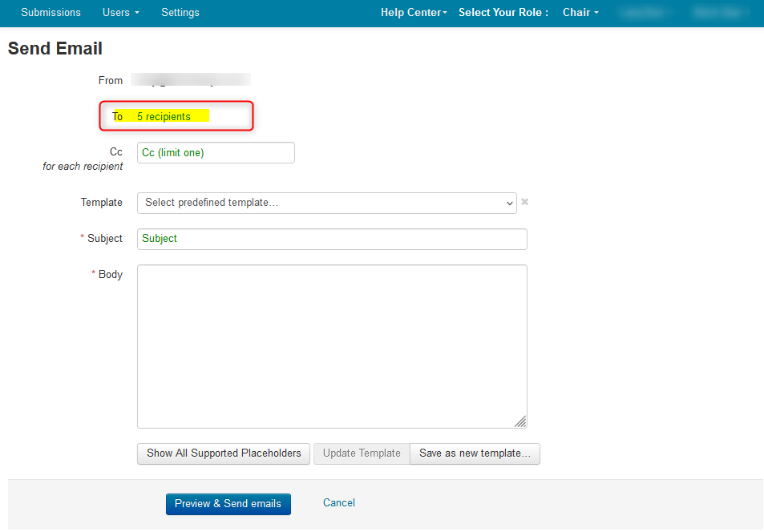Image resolution: width=764 pixels, height=532 pixels.
Task: Click inside the Body text area
Action: click(x=332, y=346)
